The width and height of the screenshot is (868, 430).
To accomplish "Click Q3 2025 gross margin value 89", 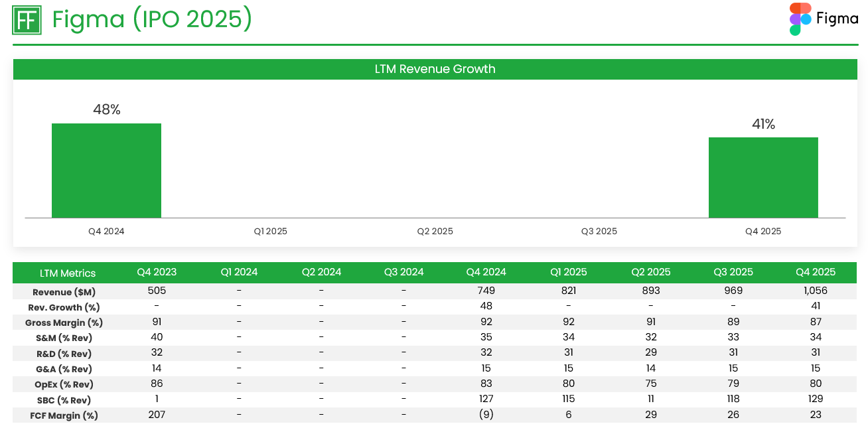I will (x=733, y=322).
